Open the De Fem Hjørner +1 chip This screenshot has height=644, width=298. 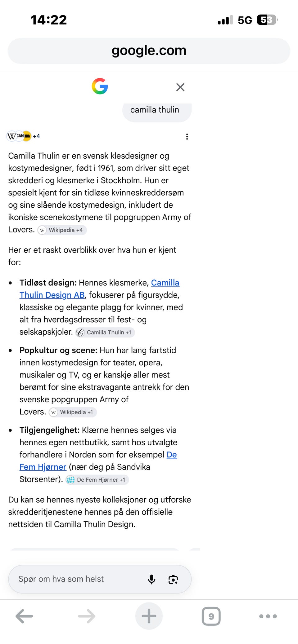pyautogui.click(x=97, y=480)
